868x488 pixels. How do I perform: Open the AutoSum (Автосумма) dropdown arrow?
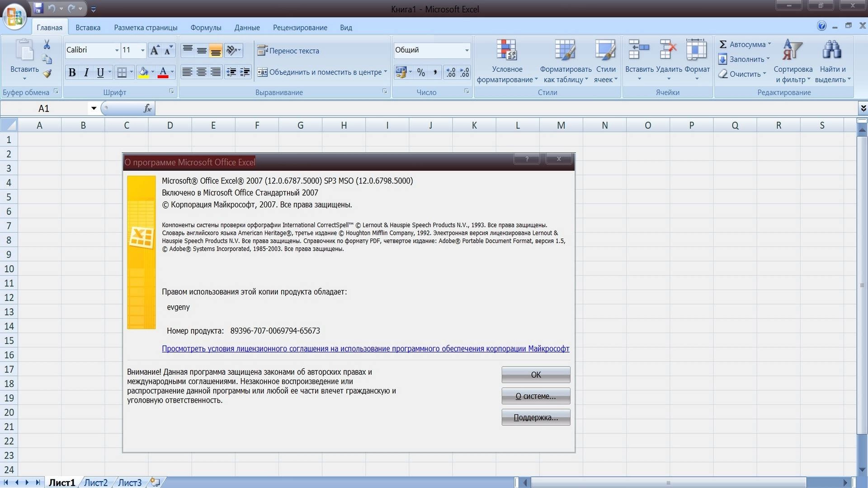769,44
